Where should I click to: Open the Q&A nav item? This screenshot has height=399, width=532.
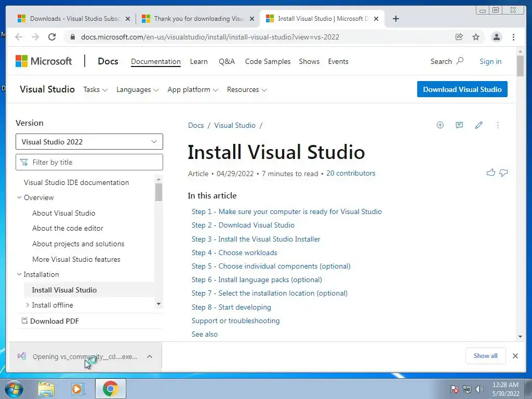point(227,61)
